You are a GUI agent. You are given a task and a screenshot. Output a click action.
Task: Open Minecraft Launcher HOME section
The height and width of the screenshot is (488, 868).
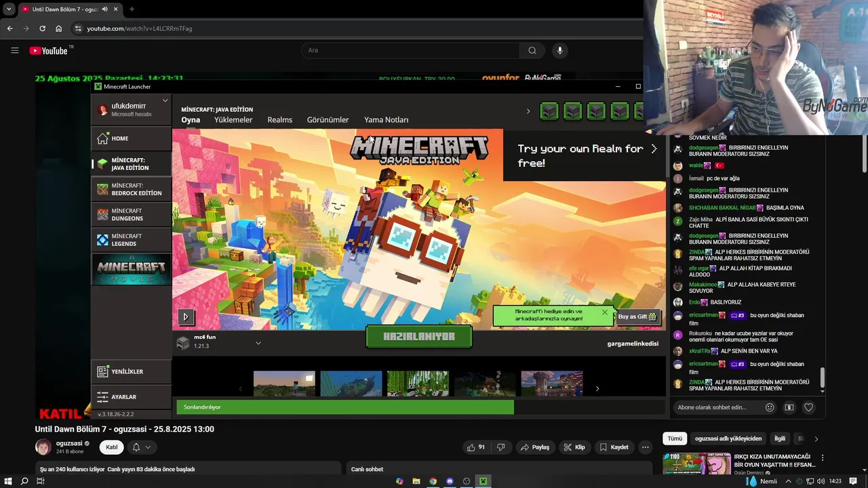[131, 138]
